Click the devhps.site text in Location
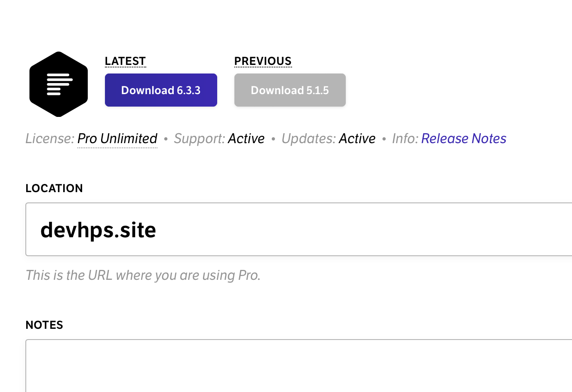The width and height of the screenshot is (572, 392). [x=98, y=230]
